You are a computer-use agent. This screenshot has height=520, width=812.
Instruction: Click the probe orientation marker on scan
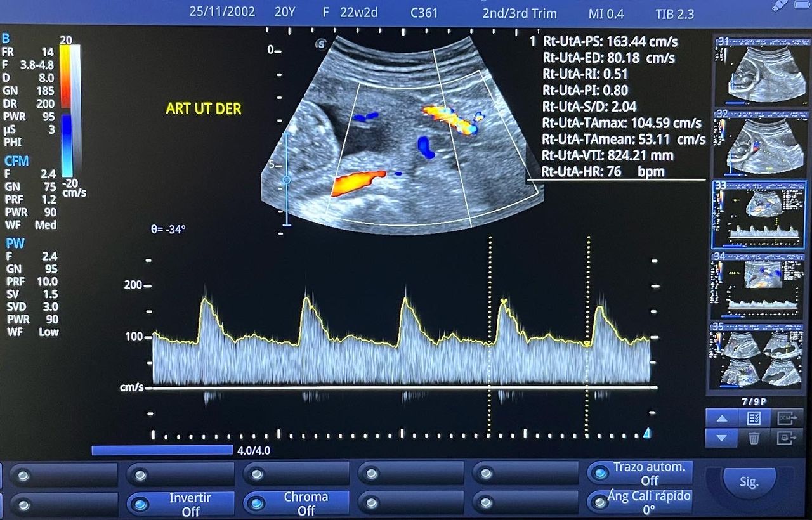[322, 44]
